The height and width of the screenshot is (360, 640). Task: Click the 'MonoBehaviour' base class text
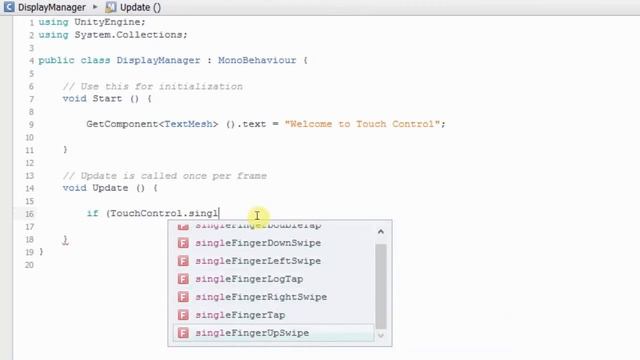[x=257, y=60]
